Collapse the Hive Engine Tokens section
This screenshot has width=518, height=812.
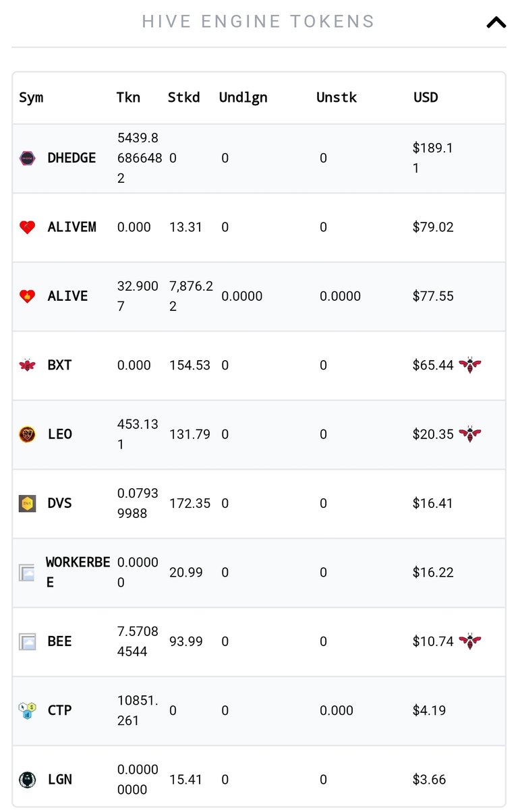[496, 22]
